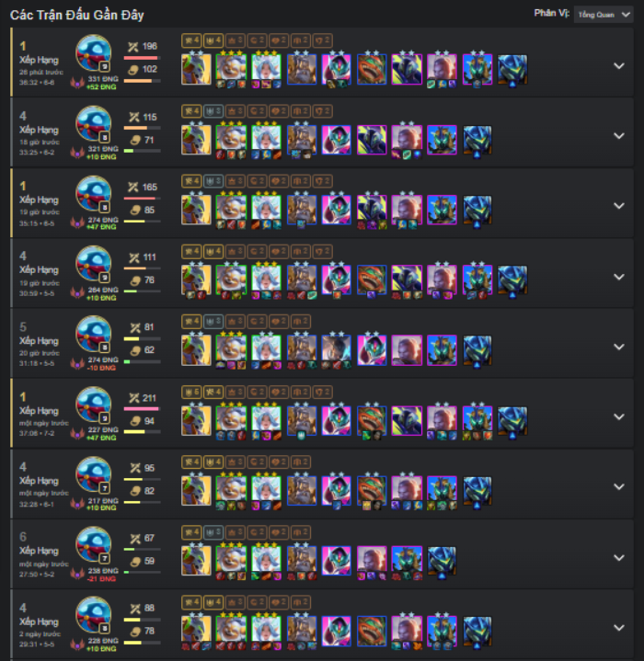Expand the 6th place match row
The width and height of the screenshot is (644, 661).
coord(618,557)
